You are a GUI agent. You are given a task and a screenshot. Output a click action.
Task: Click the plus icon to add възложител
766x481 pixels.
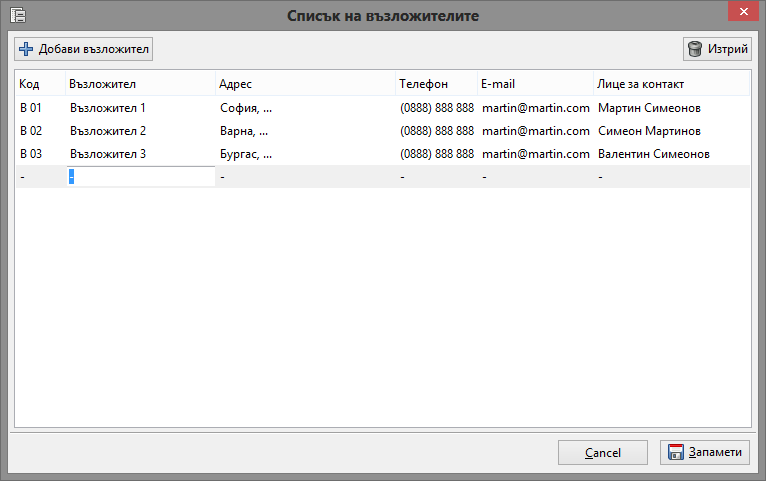26,49
